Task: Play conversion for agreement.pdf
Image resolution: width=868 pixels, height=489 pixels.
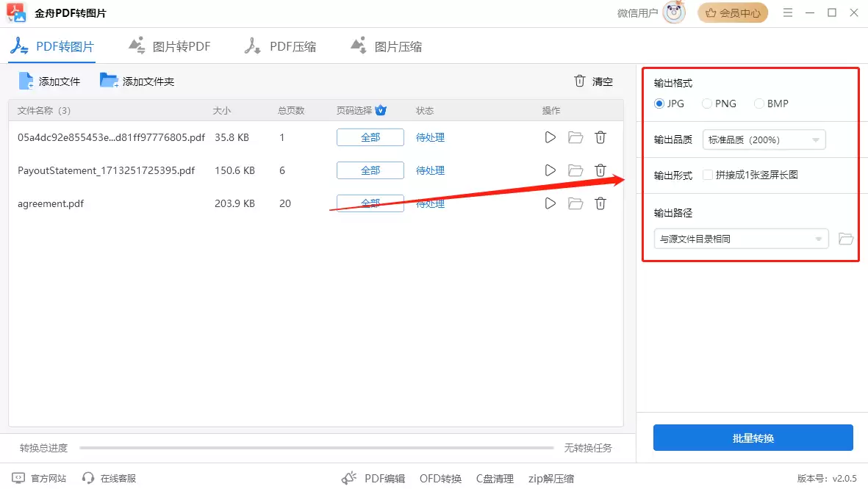Action: [550, 203]
